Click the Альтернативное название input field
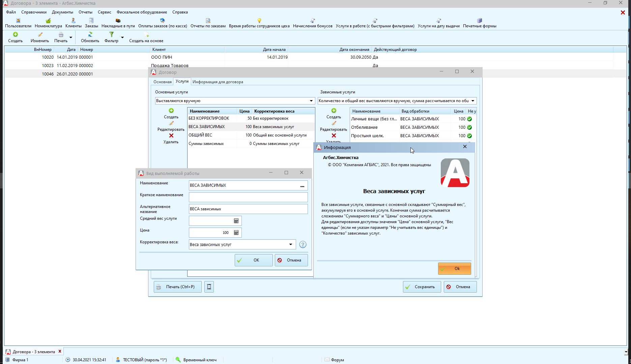Viewport: 631px width, 364px height. click(248, 209)
